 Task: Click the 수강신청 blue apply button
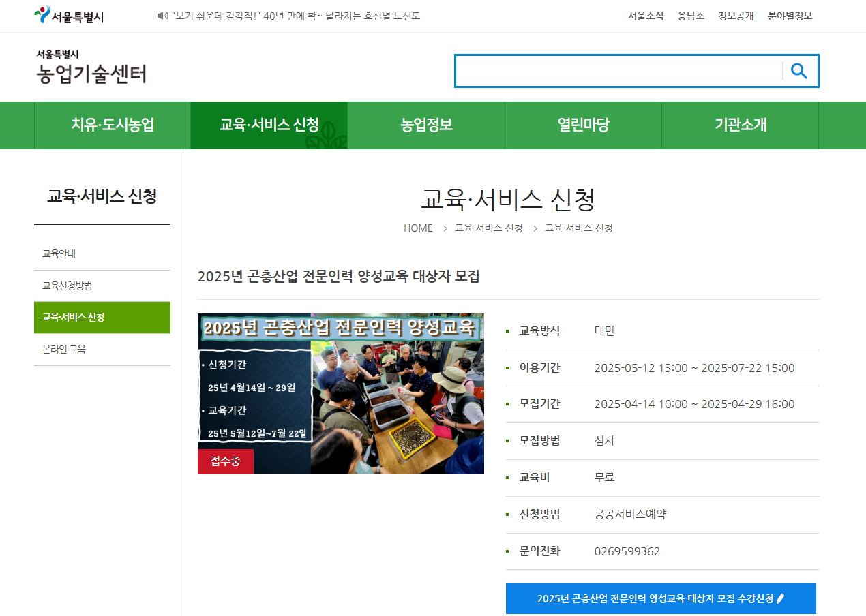[x=661, y=599]
